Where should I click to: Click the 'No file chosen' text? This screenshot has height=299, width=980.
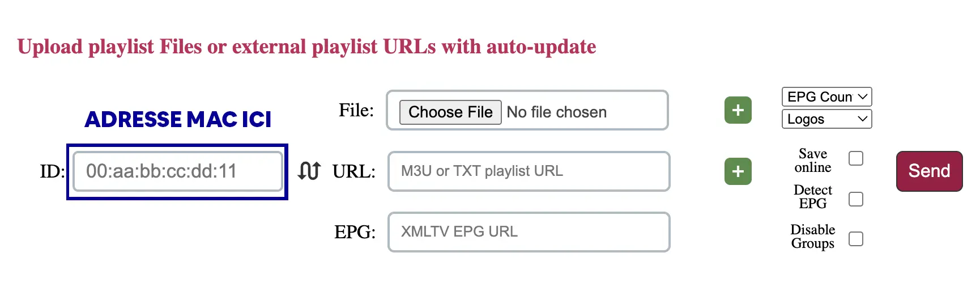pos(556,112)
